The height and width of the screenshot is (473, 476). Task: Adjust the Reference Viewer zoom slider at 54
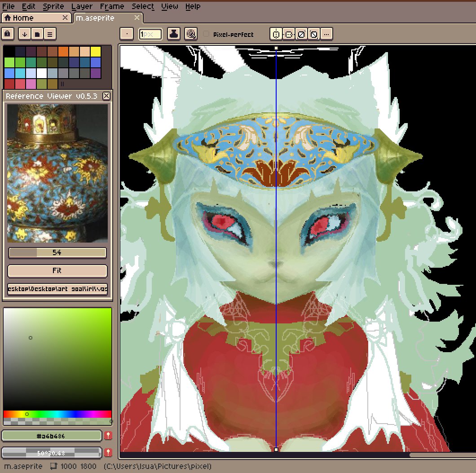[x=57, y=252]
